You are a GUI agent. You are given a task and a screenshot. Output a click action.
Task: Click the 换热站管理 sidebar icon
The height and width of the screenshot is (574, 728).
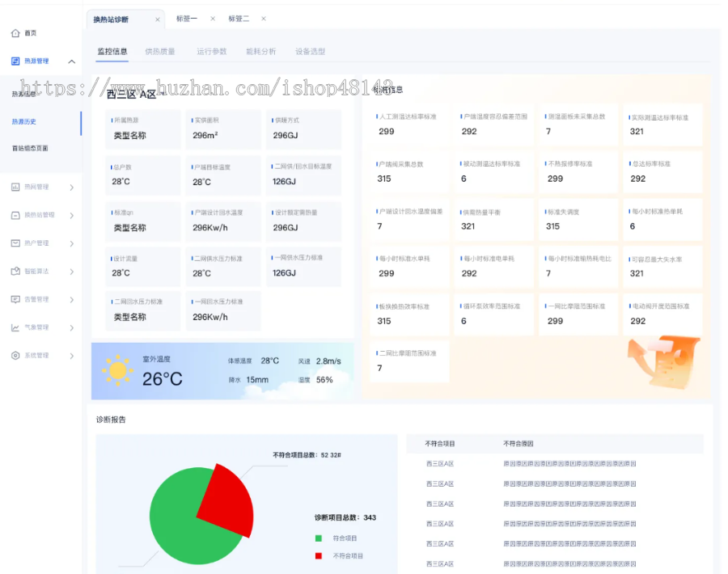click(15, 215)
